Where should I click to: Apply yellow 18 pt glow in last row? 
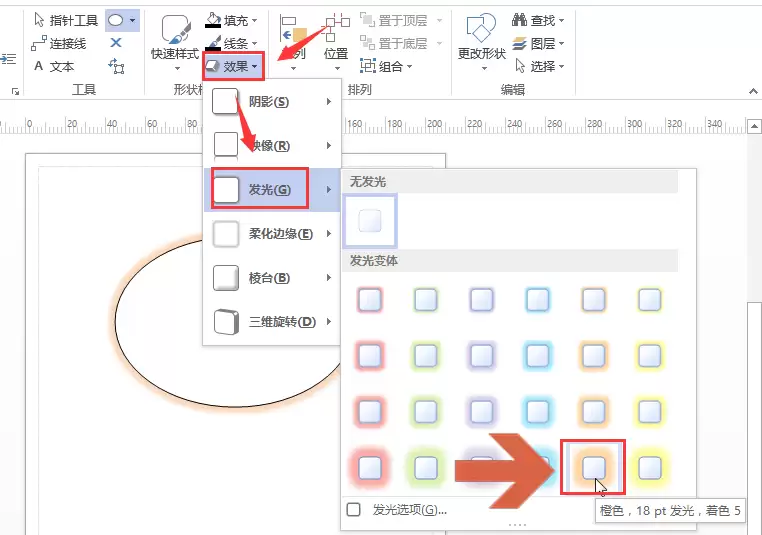649,467
